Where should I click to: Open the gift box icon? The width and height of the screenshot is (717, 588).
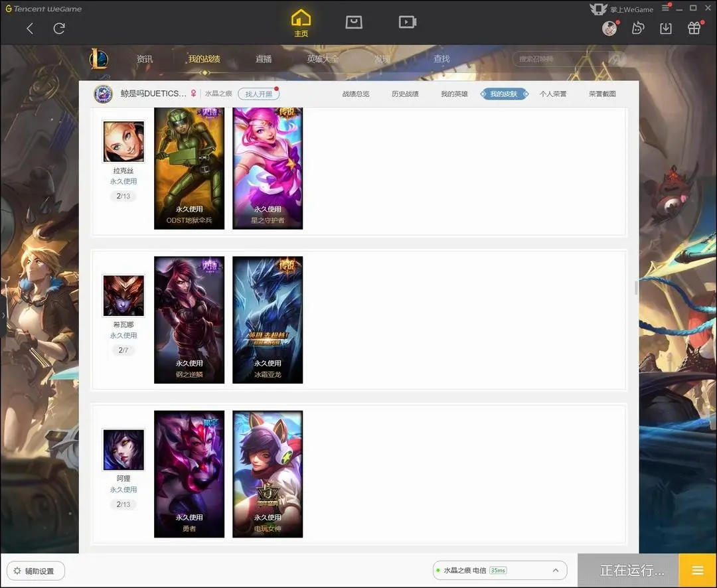694,29
